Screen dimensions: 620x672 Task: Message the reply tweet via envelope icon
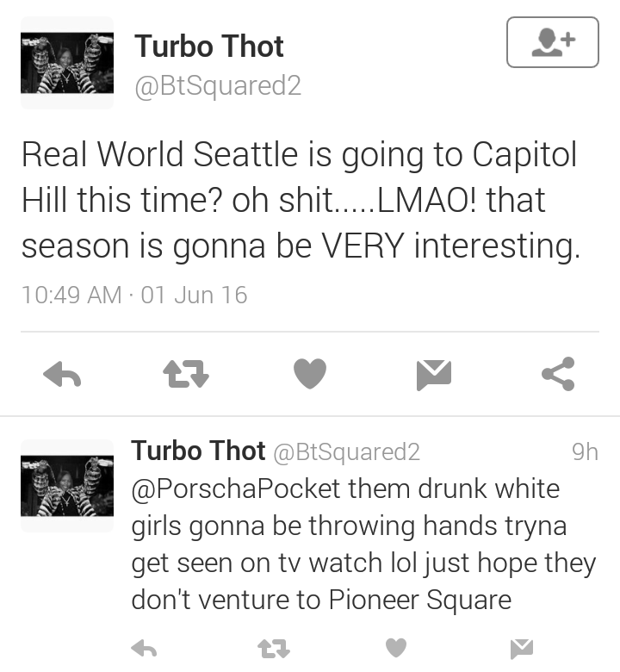pyautogui.click(x=522, y=649)
